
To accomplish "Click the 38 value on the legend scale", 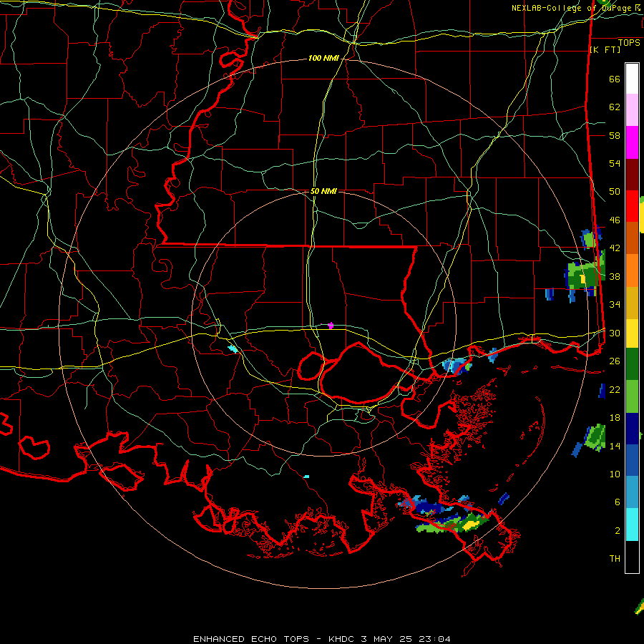I will (x=615, y=277).
